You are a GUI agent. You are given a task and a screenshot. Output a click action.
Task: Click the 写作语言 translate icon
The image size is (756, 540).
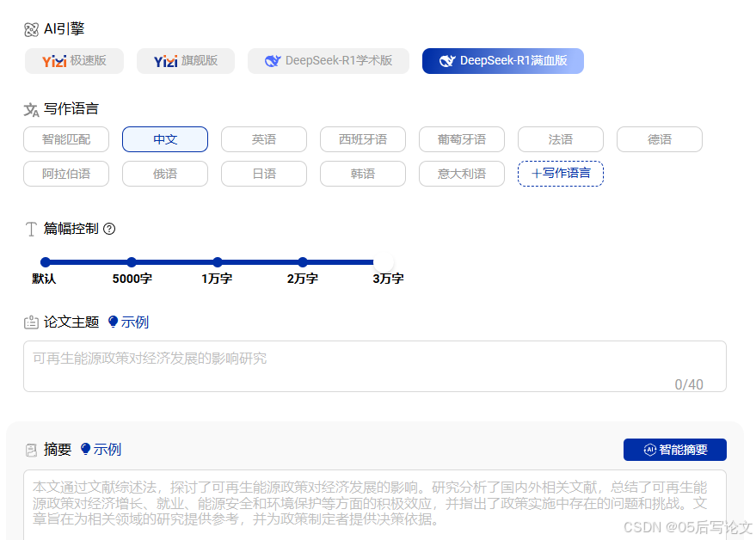pos(31,110)
